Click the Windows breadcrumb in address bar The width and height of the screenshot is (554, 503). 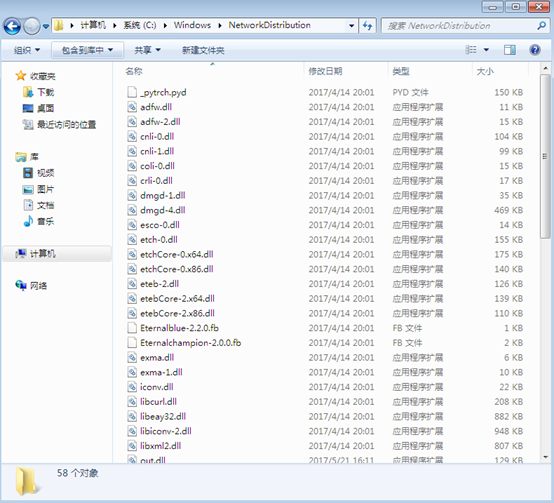tap(192, 25)
